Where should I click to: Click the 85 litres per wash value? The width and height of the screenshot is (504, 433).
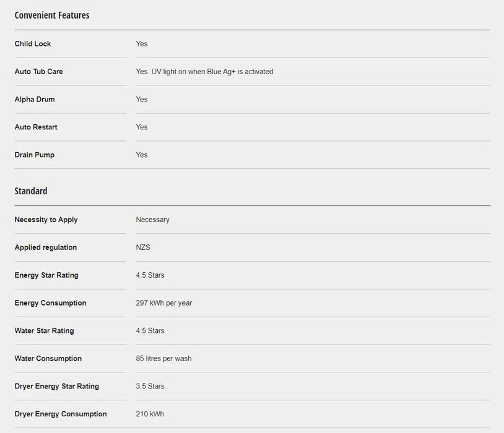tap(163, 359)
